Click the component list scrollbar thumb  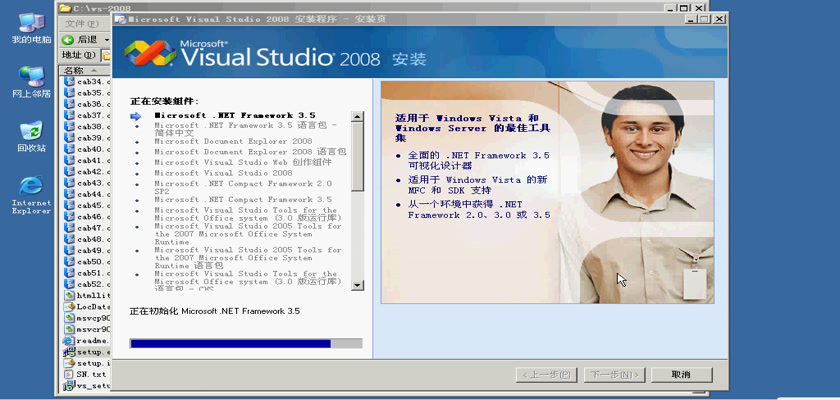tap(357, 156)
